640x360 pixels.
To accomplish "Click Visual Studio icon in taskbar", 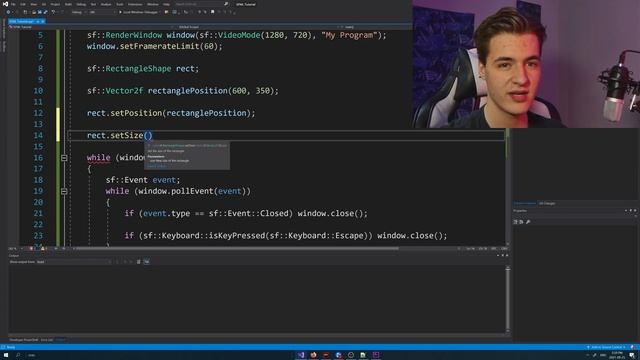I will click(301, 355).
